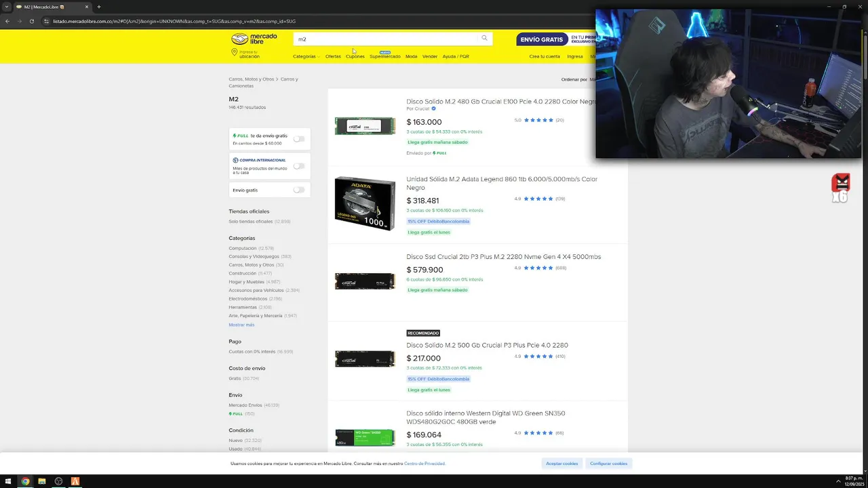Filter by Electrodomésticos category
The image size is (868, 488).
pyautogui.click(x=248, y=299)
